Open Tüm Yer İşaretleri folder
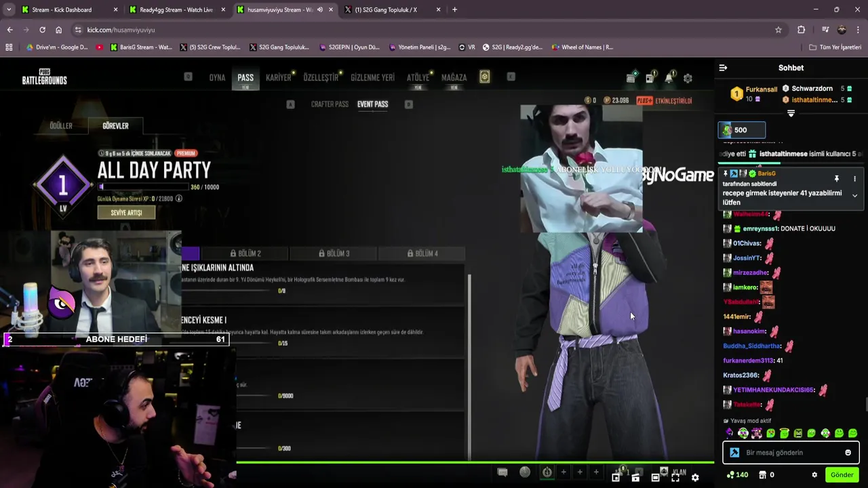The height and width of the screenshot is (488, 868). click(x=835, y=47)
